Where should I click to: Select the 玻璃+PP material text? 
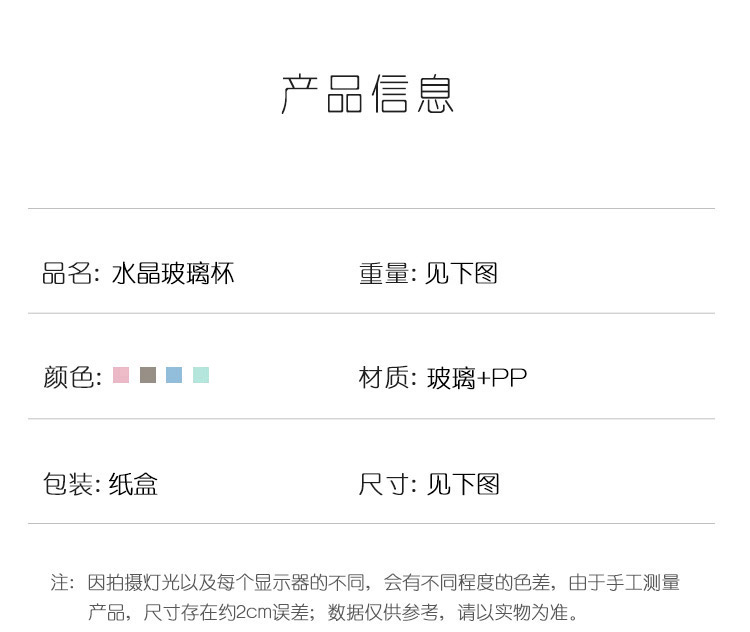[x=477, y=378]
